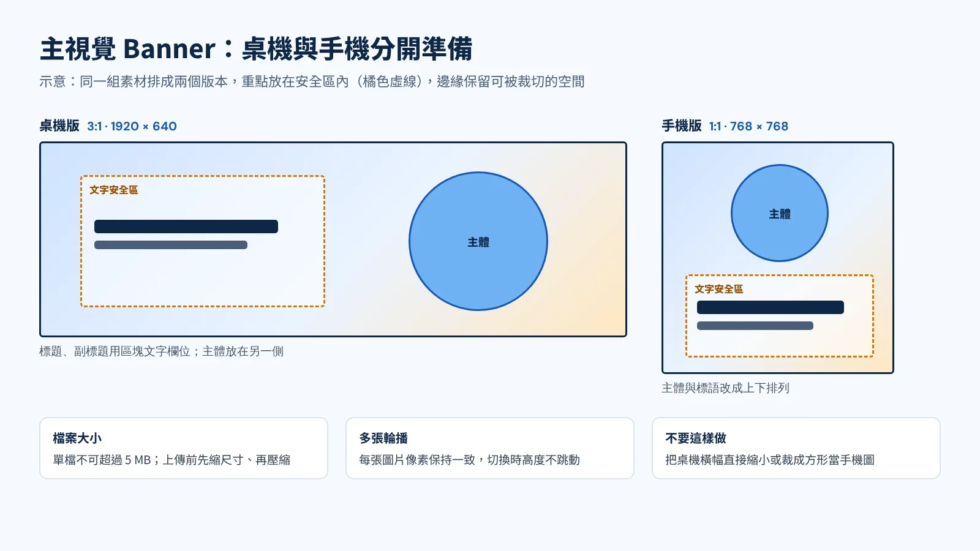The width and height of the screenshot is (980, 551).
Task: Click the 文字安全區 label in the desktop banner
Action: tap(114, 190)
